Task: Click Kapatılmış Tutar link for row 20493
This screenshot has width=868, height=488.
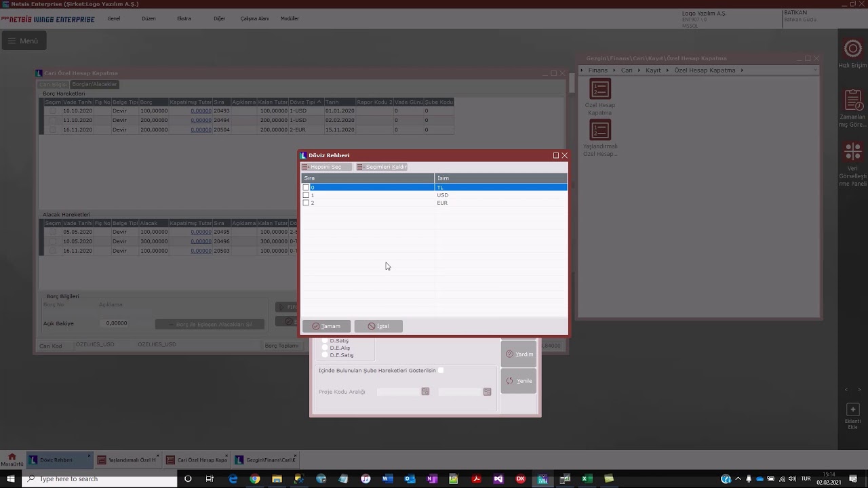Action: 201,110
